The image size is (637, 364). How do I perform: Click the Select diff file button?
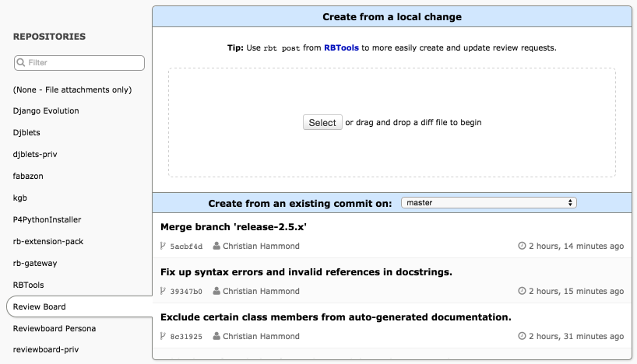(322, 123)
